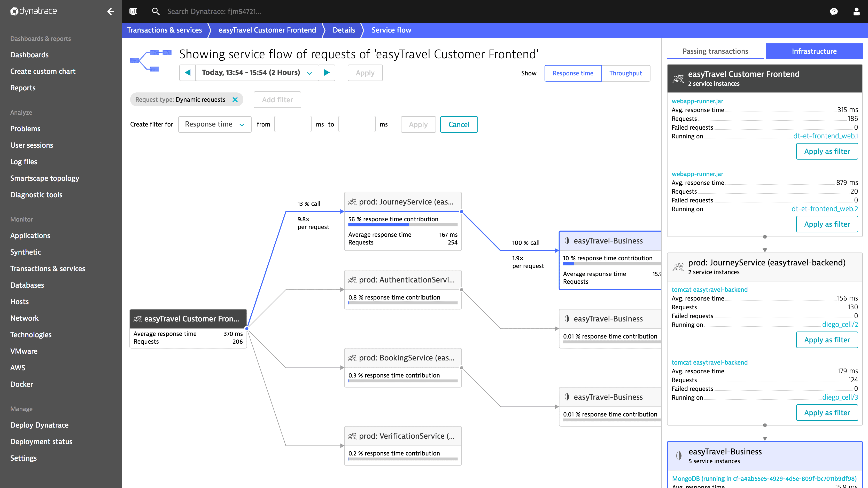Open first tomcat easytravel-backend link
The height and width of the screenshot is (488, 868).
[x=709, y=290]
